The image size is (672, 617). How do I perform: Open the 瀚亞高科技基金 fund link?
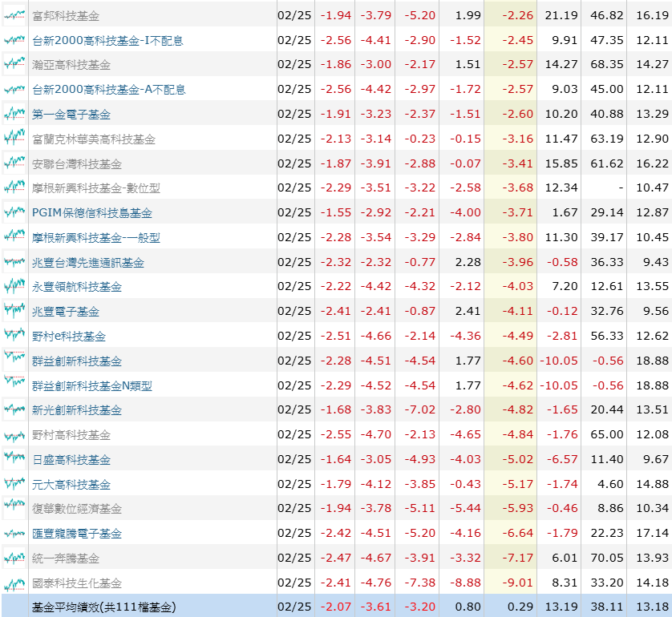[71, 65]
